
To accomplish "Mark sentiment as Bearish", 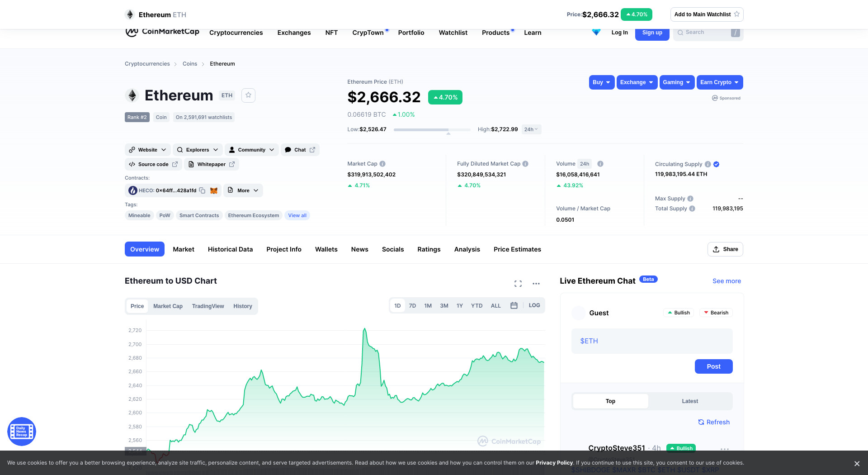I will (716, 313).
